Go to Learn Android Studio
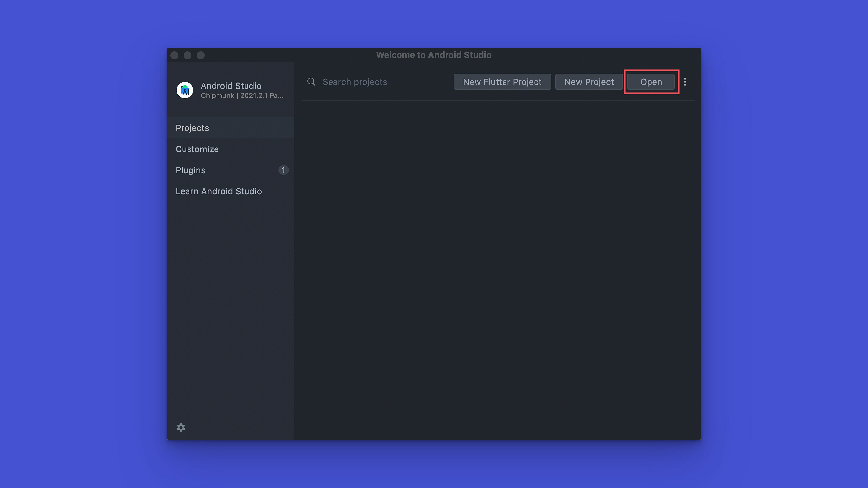The image size is (868, 488). pyautogui.click(x=231, y=191)
